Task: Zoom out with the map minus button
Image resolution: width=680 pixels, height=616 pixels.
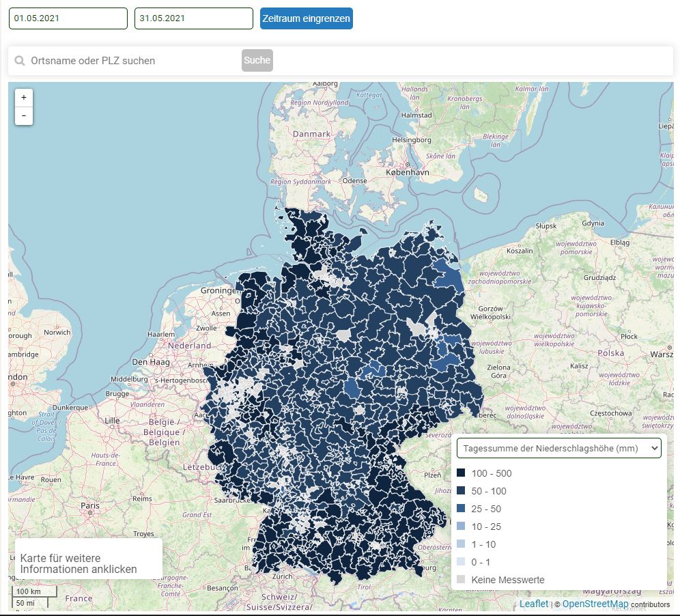Action: (24, 116)
